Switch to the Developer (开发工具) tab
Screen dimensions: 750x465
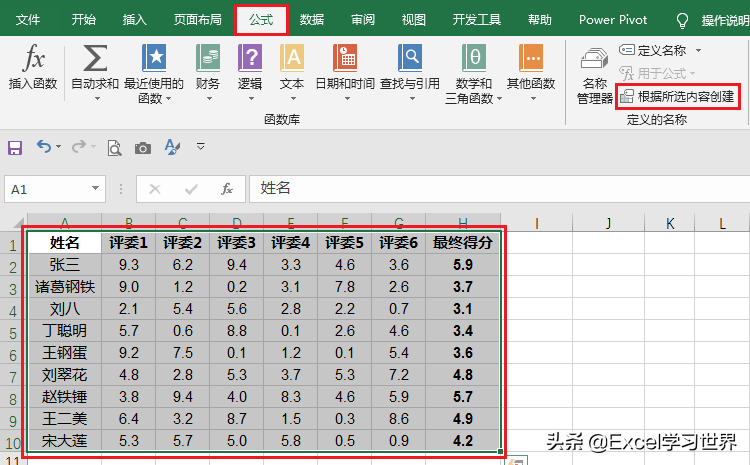(x=477, y=20)
